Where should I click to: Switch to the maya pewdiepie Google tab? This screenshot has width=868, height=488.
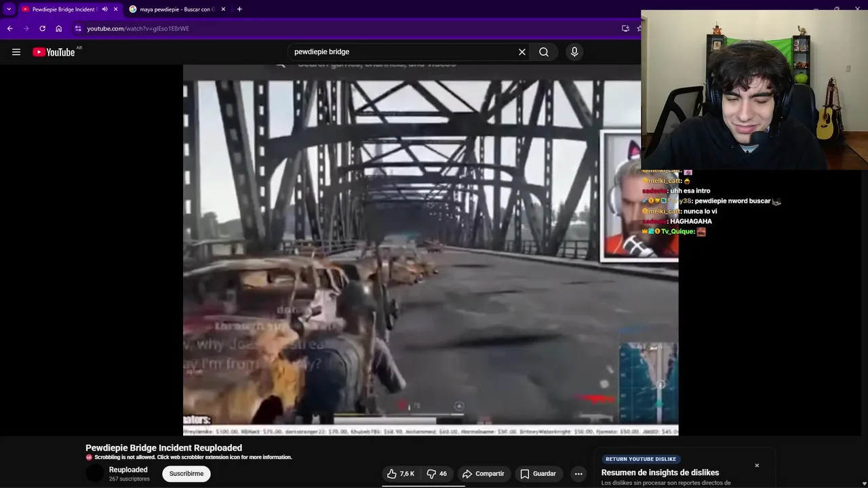(x=178, y=9)
